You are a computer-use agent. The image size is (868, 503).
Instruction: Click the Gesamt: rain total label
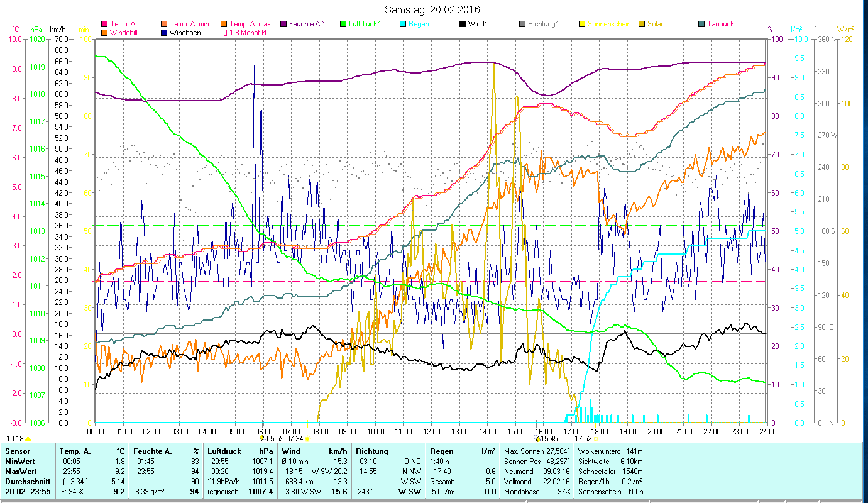[442, 481]
